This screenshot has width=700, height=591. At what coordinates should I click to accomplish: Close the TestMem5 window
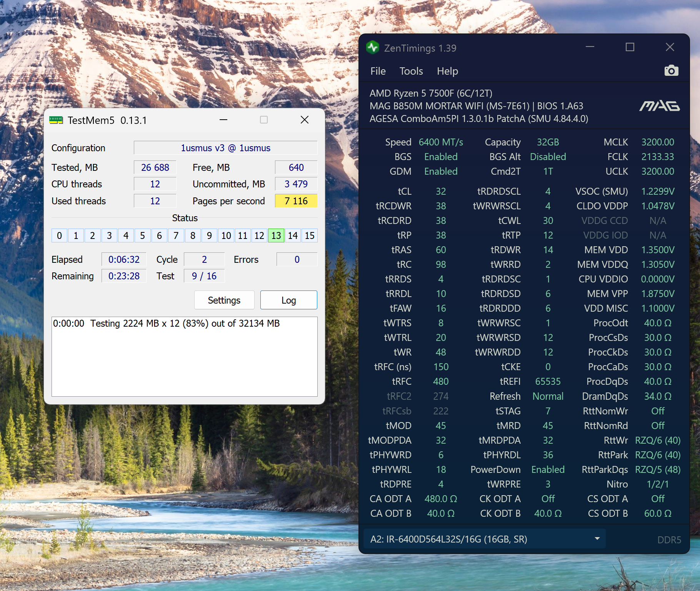click(305, 120)
